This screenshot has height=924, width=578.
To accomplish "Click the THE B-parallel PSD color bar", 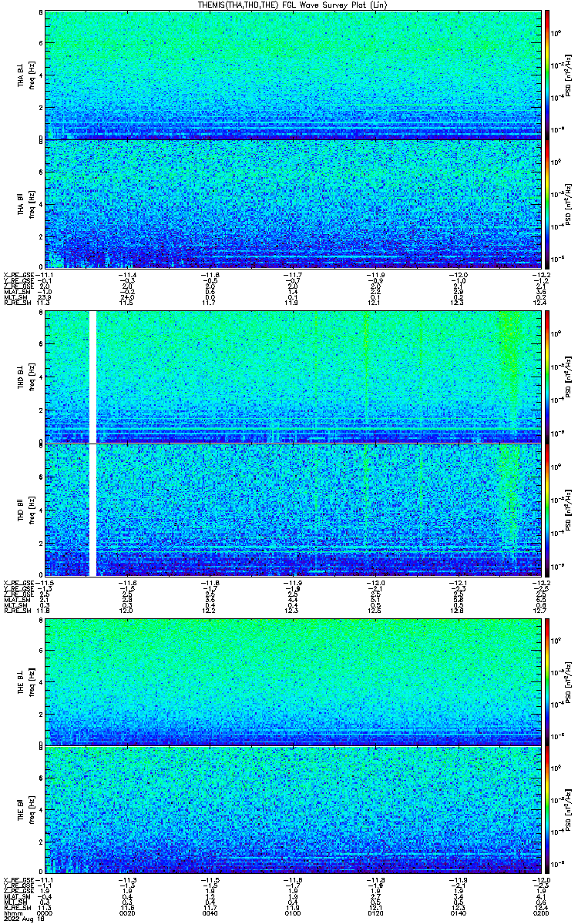I will click(548, 811).
